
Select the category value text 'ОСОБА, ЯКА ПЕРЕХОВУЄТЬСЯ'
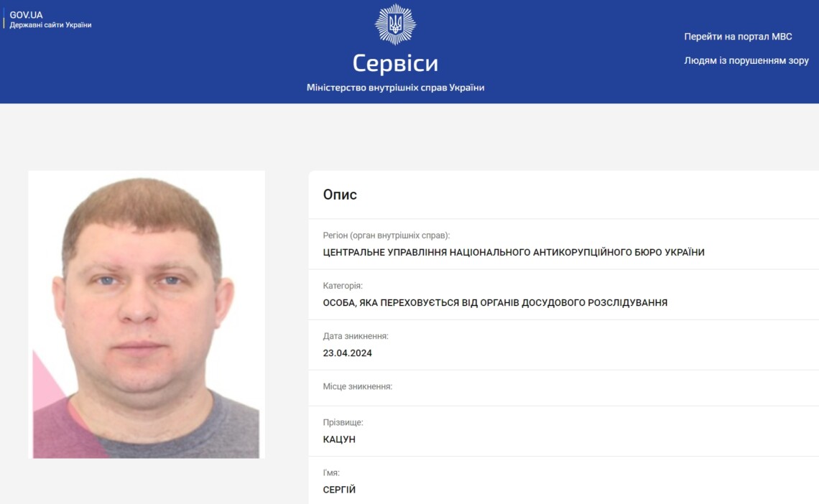click(x=392, y=302)
